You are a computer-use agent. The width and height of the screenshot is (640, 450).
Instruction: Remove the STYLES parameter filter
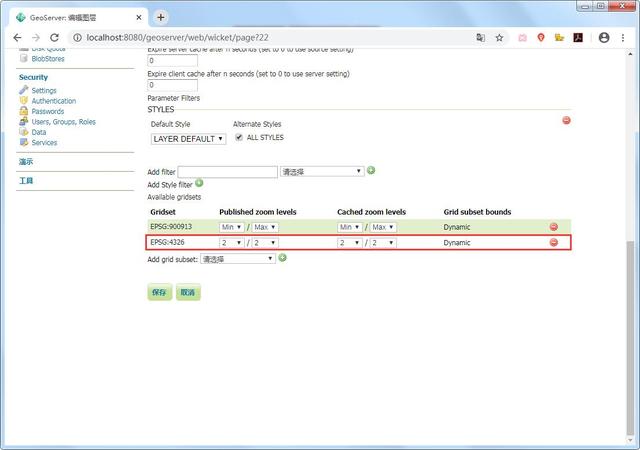click(x=566, y=120)
